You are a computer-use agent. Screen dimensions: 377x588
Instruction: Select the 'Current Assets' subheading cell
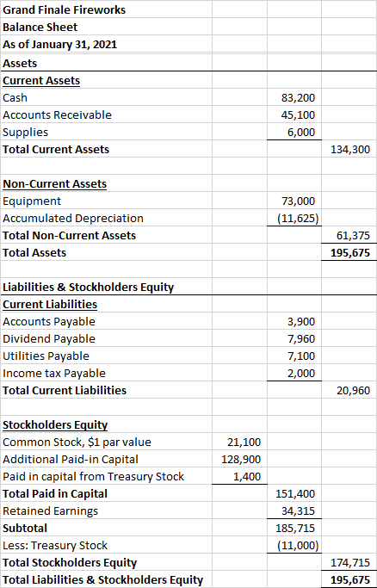click(106, 80)
